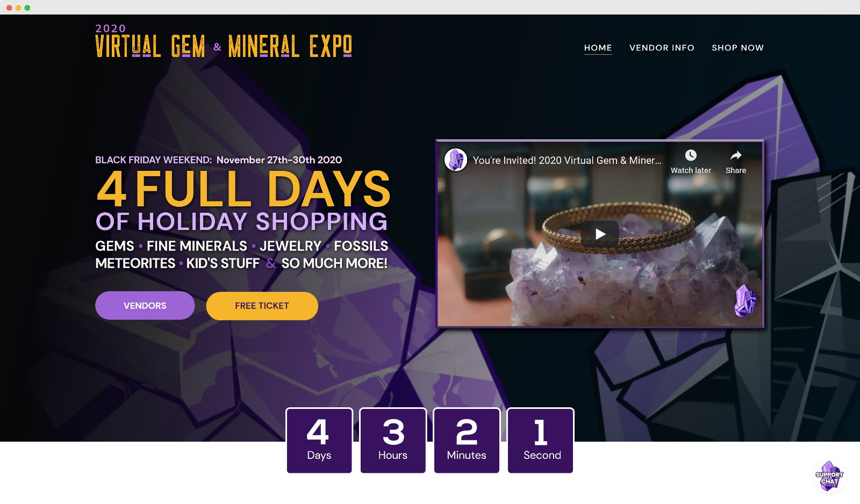Open the Support Chat crystal icon

tap(829, 476)
